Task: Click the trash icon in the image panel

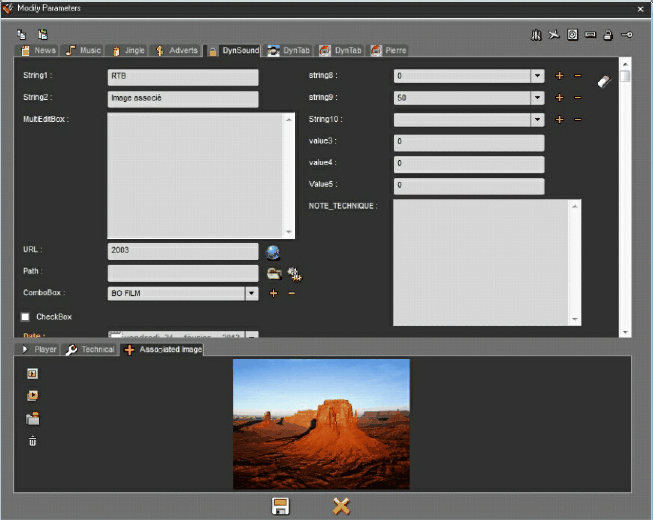Action: click(x=32, y=440)
